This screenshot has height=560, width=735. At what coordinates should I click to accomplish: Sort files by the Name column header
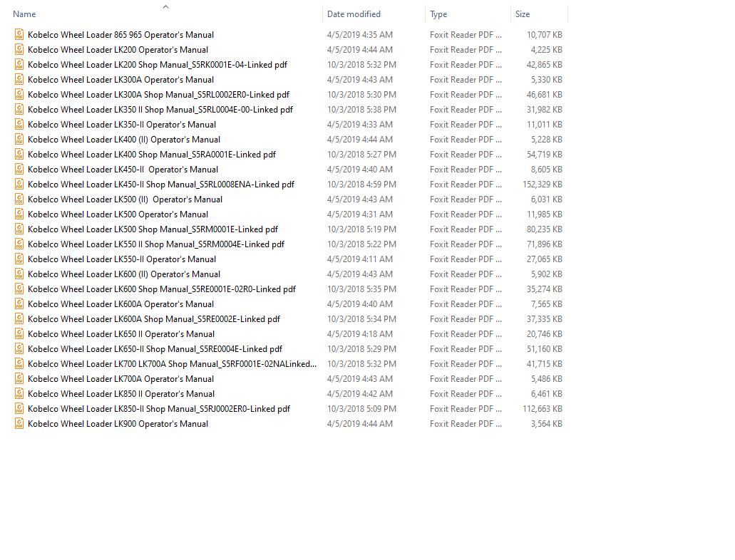tap(24, 14)
